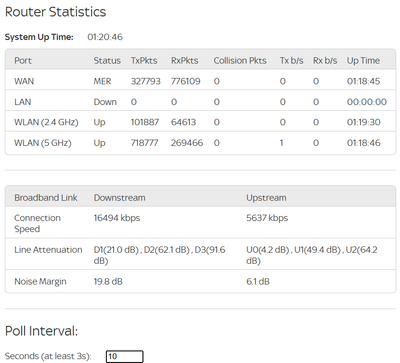The width and height of the screenshot is (400, 363).
Task: Select WLAN 2.4 GHz TxPkts value 101887
Action: (145, 122)
